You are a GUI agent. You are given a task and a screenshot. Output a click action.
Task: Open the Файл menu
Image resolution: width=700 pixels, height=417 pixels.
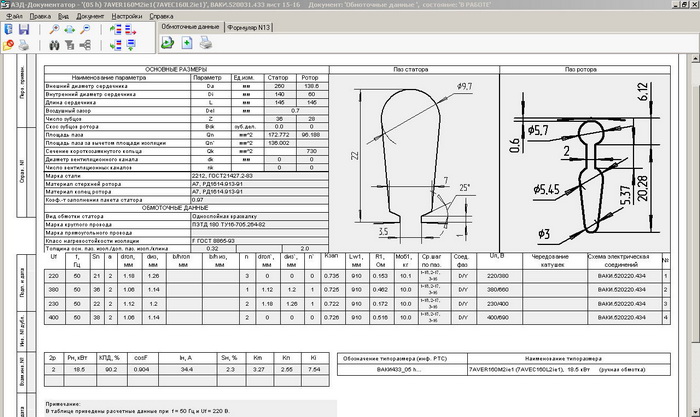(x=13, y=17)
